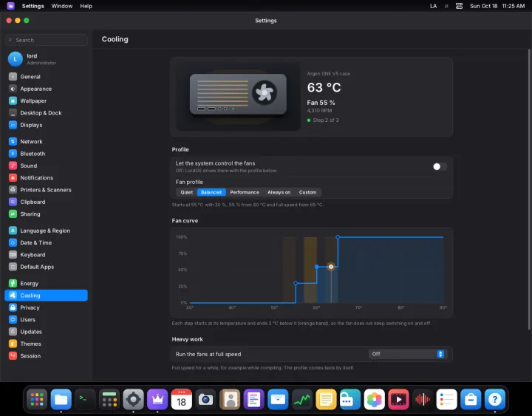Click the Search field in sidebar
Viewport: 532px width, 416px height.
(46, 40)
